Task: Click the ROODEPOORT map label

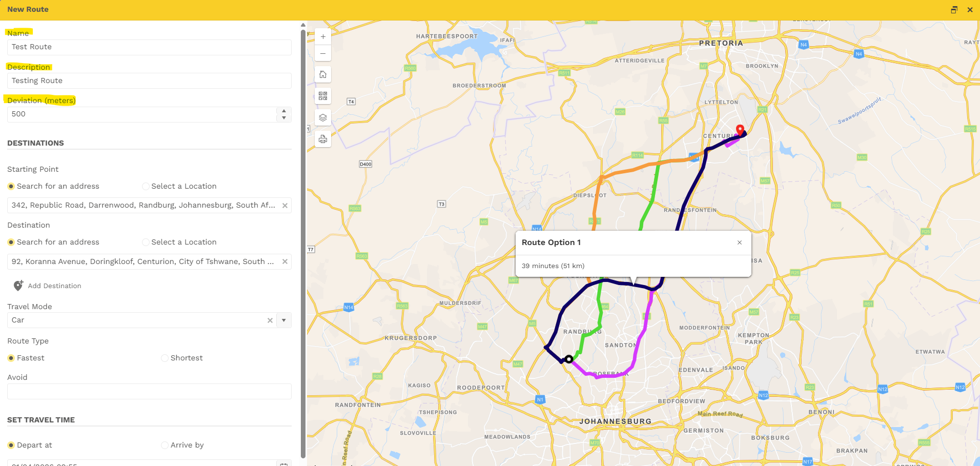Action: (x=481, y=388)
